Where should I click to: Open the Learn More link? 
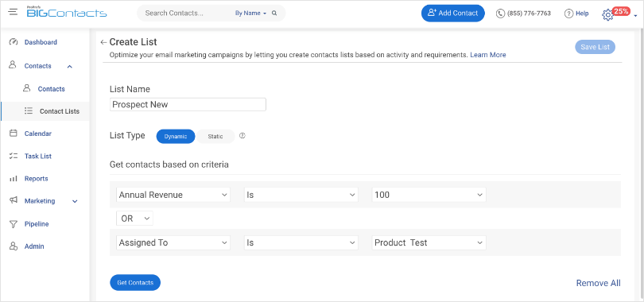(x=488, y=55)
